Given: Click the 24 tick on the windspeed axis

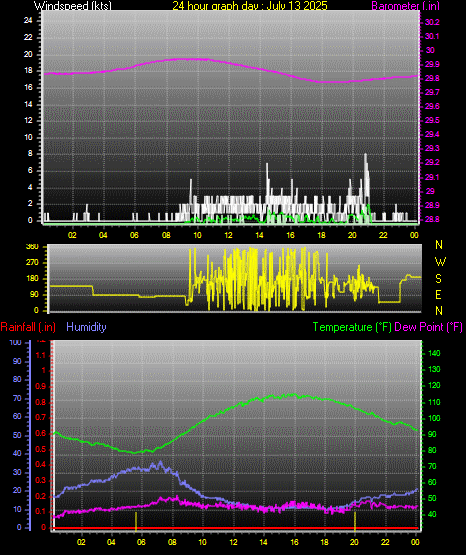Looking at the screenshot, I should (x=28, y=21).
